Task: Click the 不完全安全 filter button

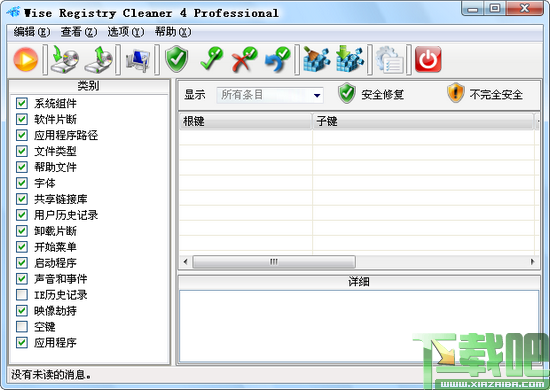Action: tap(485, 94)
